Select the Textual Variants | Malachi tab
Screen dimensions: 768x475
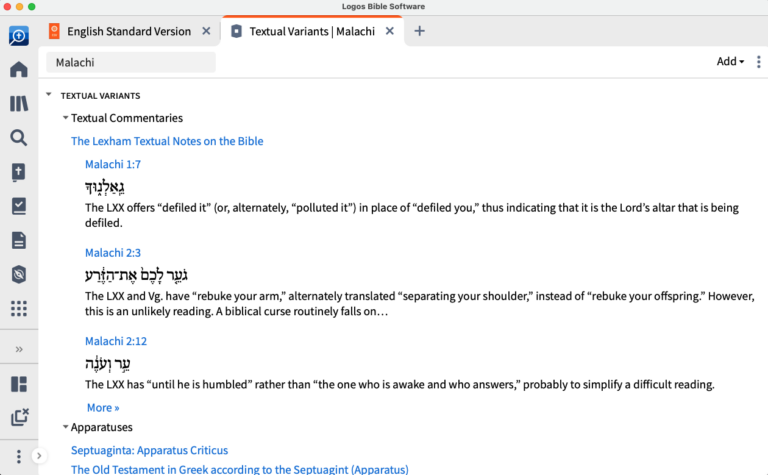point(311,31)
